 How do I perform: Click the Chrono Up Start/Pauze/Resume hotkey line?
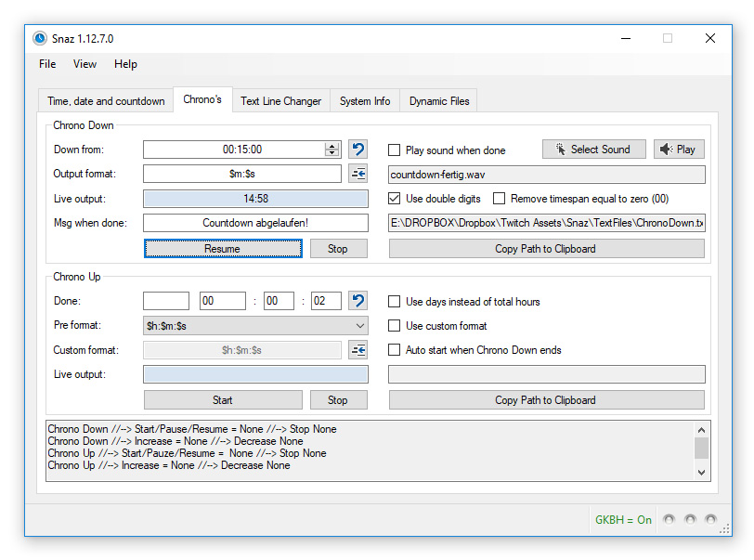pyautogui.click(x=187, y=453)
